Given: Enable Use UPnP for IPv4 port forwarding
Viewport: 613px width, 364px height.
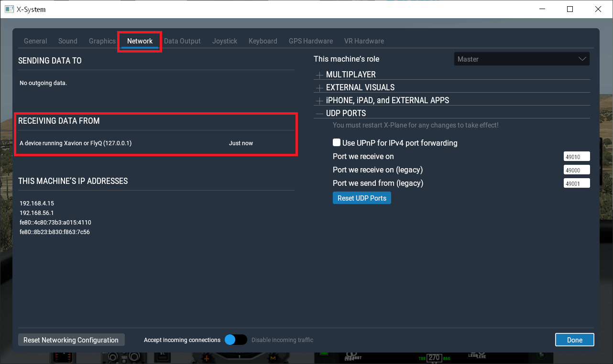Looking at the screenshot, I should click(337, 143).
